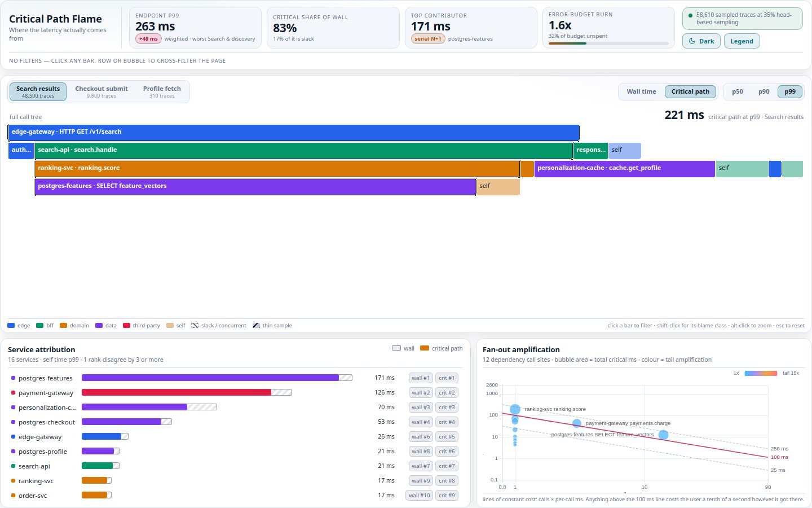Viewport: 812px width, 508px height.
Task: Click the third-party red legend swatch
Action: (x=127, y=326)
